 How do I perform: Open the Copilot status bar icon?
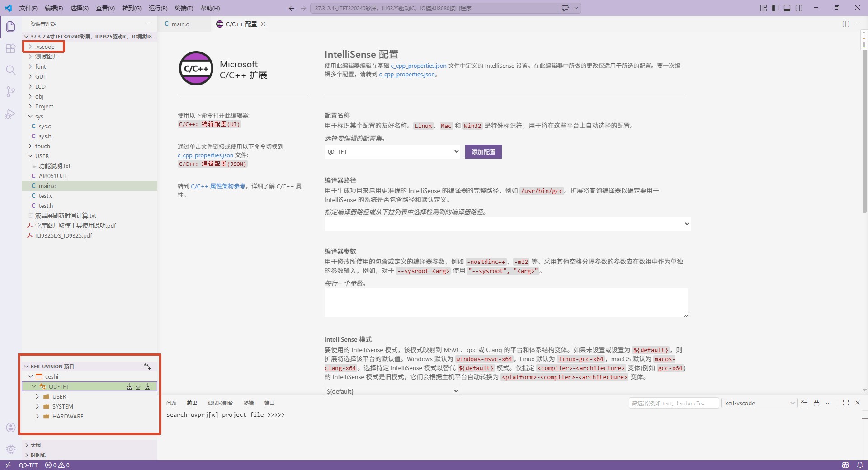click(x=845, y=465)
